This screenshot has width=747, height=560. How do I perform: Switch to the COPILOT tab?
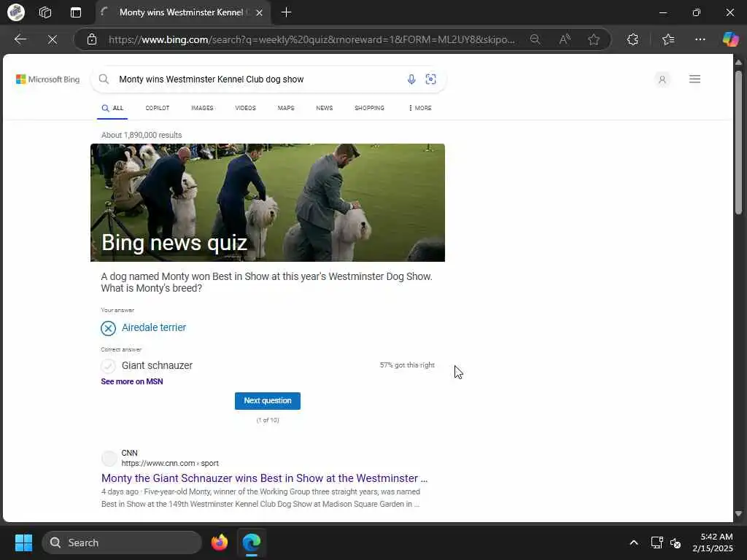158,108
